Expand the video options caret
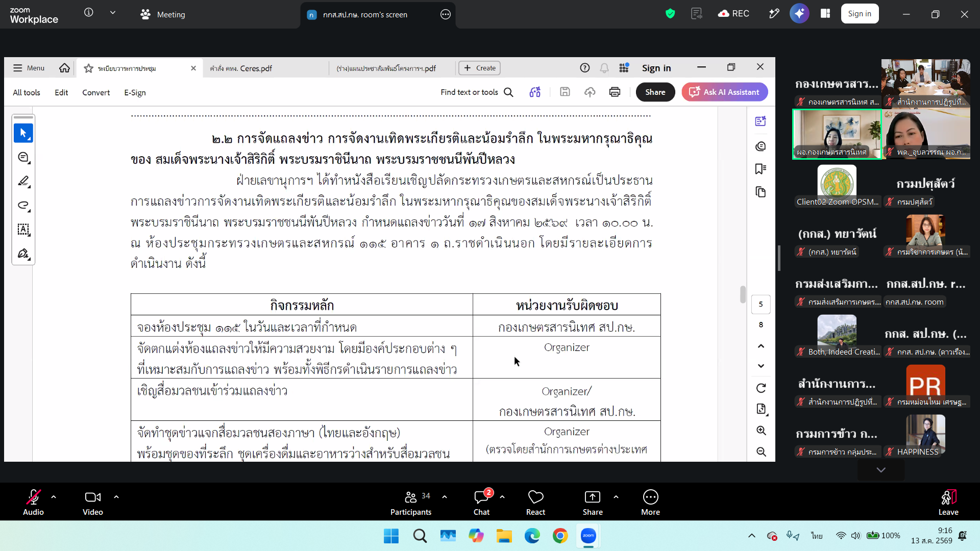This screenshot has width=980, height=551. [x=116, y=496]
